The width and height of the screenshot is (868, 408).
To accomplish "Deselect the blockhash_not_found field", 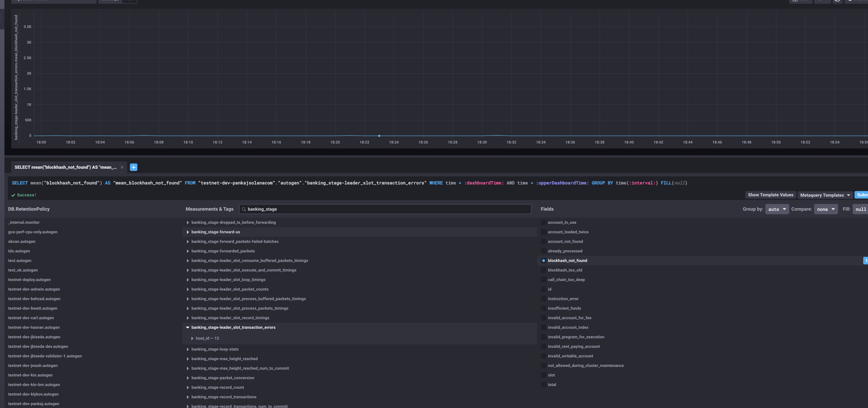I will [x=543, y=260].
